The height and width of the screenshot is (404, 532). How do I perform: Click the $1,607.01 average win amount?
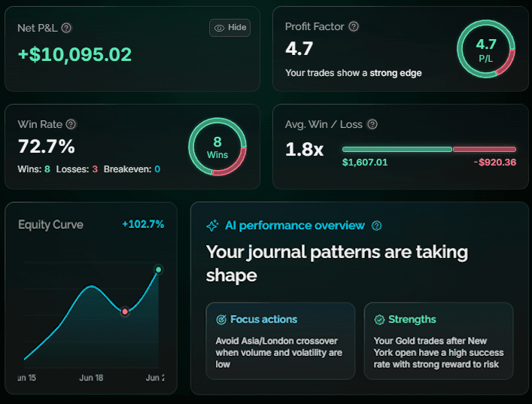click(x=365, y=163)
